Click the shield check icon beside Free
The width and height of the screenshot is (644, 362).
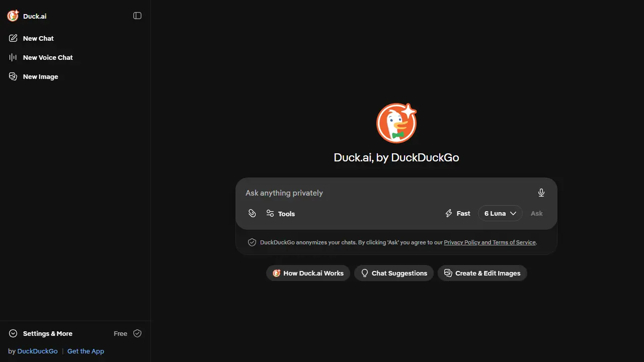tap(137, 333)
